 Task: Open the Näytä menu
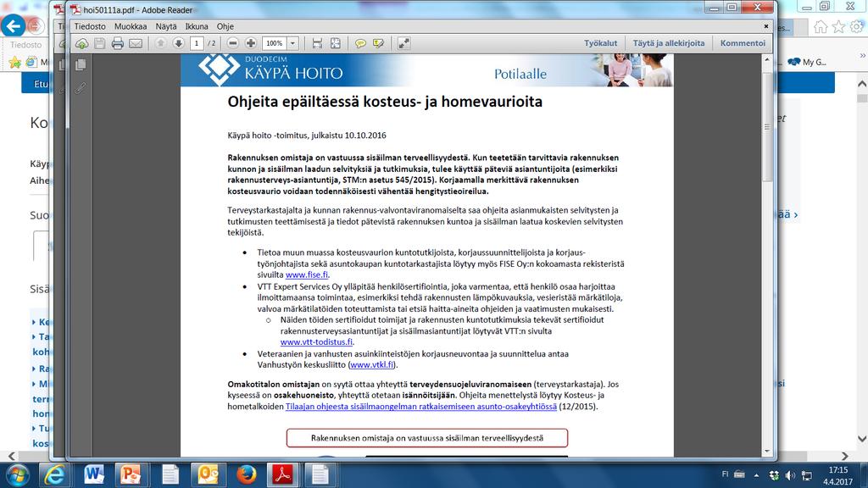click(x=166, y=26)
